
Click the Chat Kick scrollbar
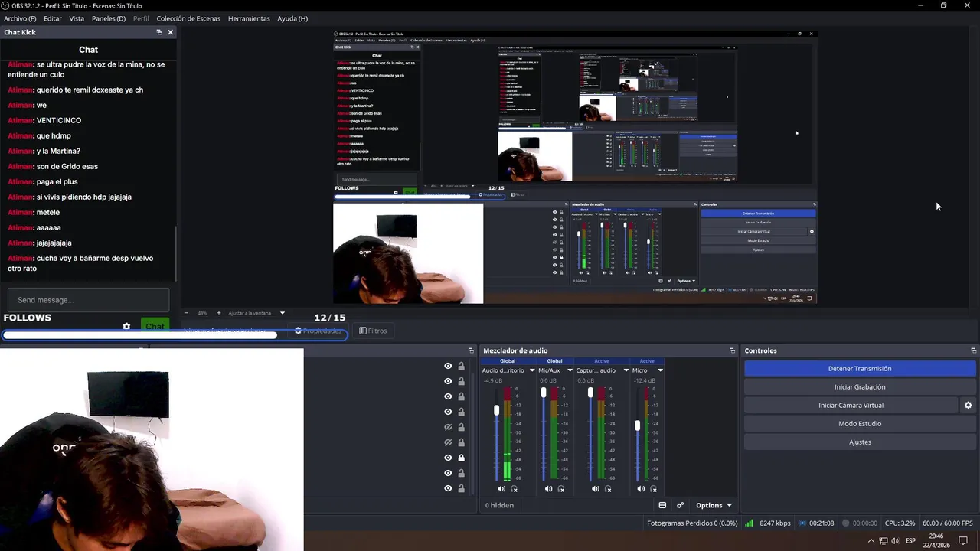point(175,253)
